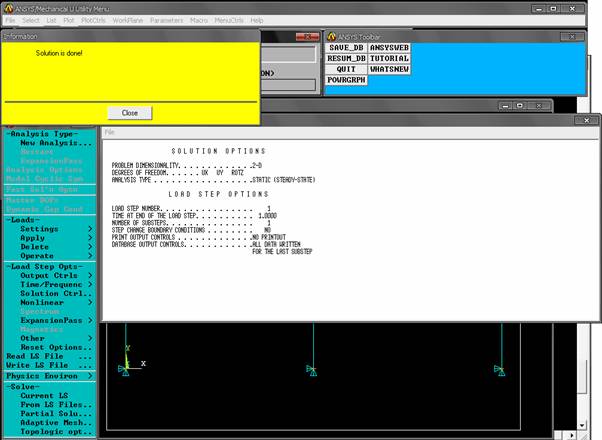This screenshot has width=602, height=440.
Task: Click the QUIT toolbar button
Action: [346, 69]
